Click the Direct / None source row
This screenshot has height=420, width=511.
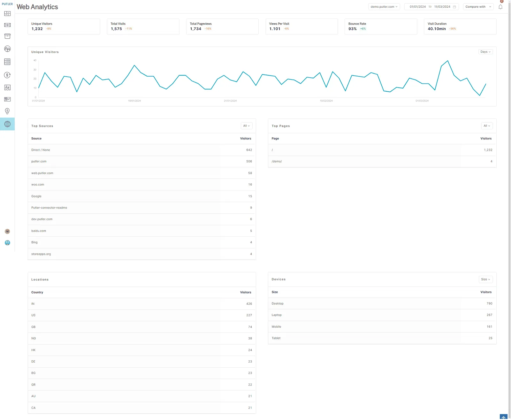142,150
